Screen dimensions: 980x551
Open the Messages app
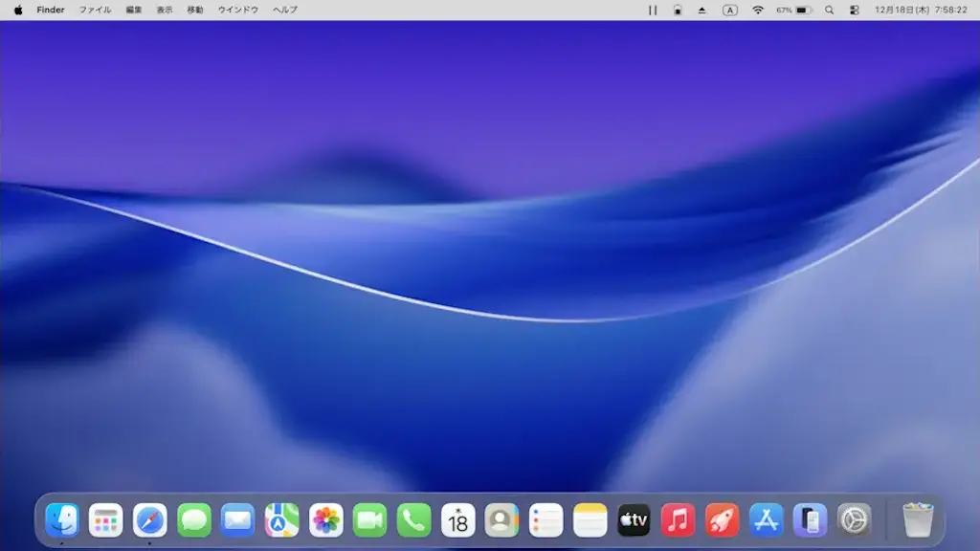coord(194,521)
